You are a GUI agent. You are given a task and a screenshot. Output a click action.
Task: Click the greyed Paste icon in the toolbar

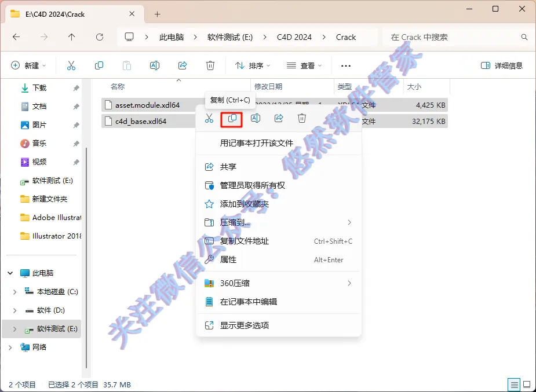(127, 65)
